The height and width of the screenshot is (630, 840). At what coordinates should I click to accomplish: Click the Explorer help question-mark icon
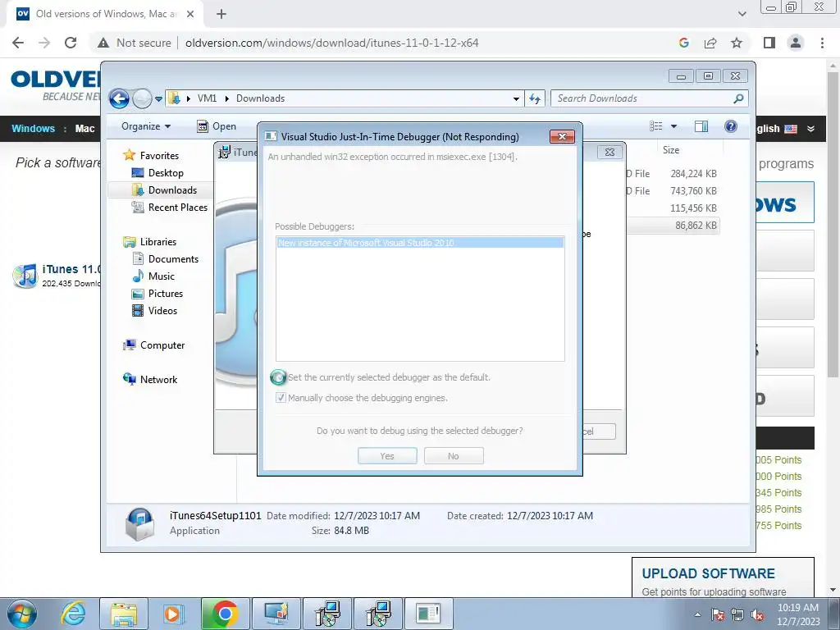tap(731, 126)
